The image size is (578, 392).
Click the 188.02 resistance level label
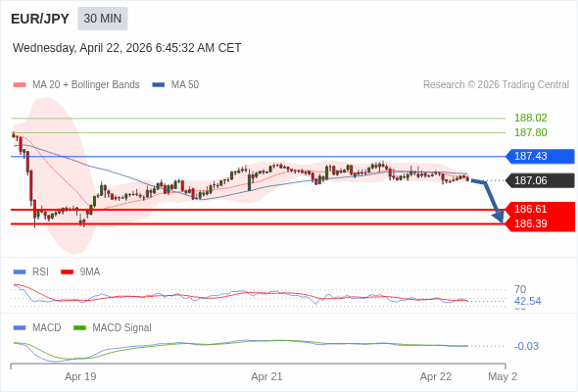[530, 118]
